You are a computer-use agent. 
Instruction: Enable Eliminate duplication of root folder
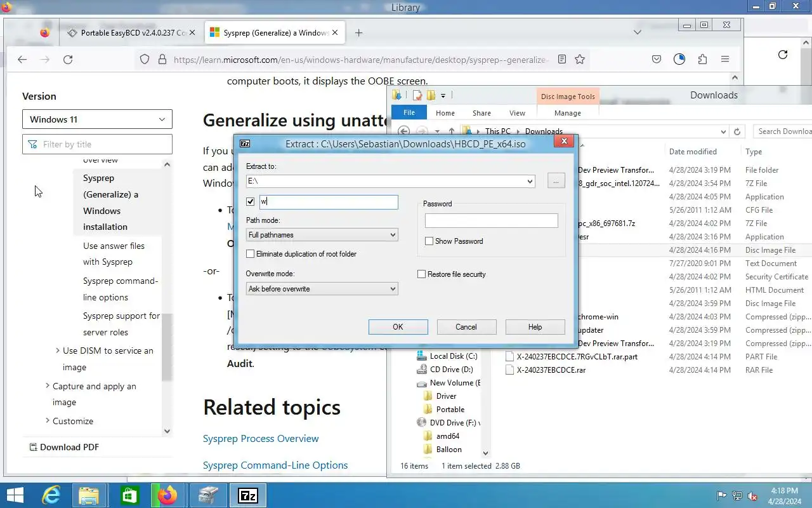251,254
